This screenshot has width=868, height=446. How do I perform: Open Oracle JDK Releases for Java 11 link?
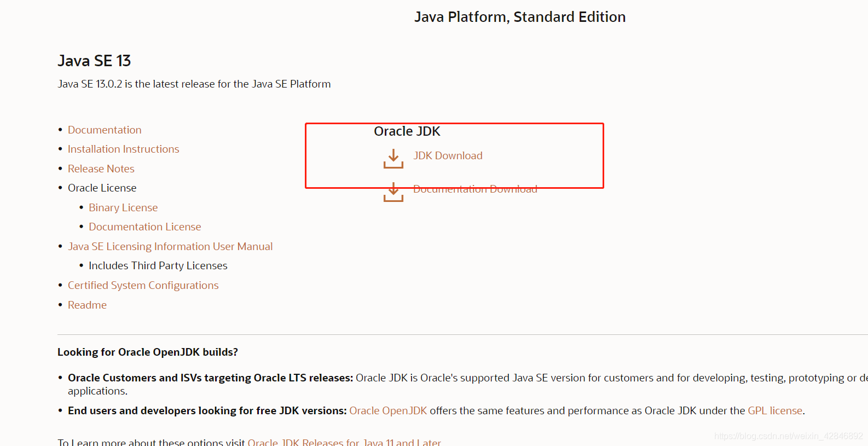(x=344, y=442)
